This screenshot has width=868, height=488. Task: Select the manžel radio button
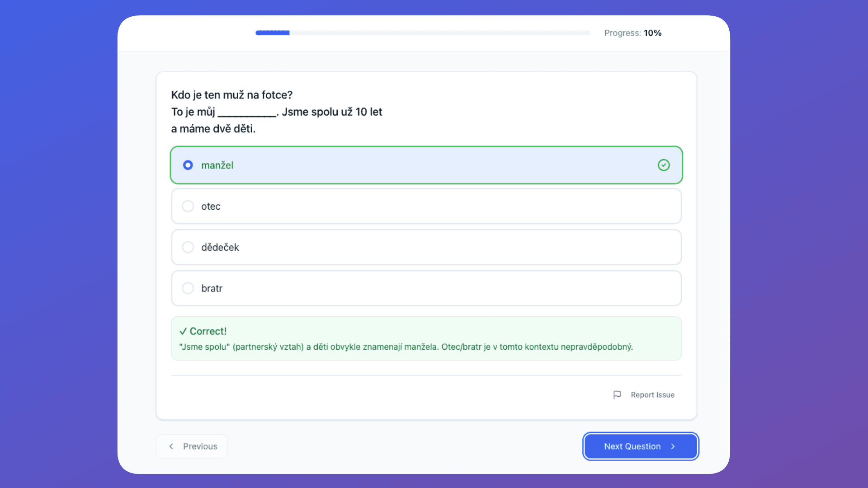[x=188, y=165]
